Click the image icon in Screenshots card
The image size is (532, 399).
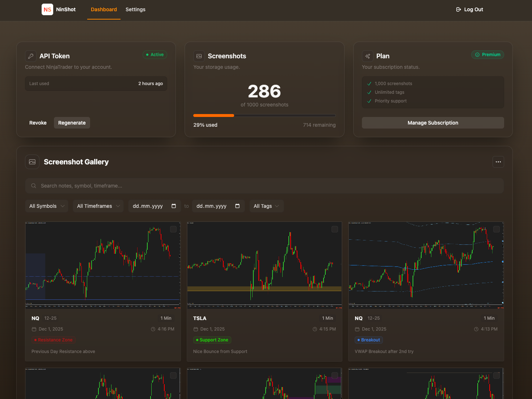point(199,56)
